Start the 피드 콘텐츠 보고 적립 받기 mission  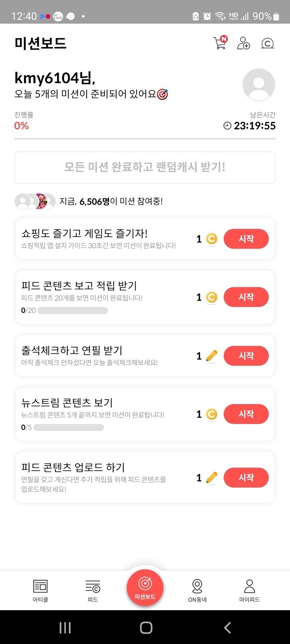click(x=246, y=297)
